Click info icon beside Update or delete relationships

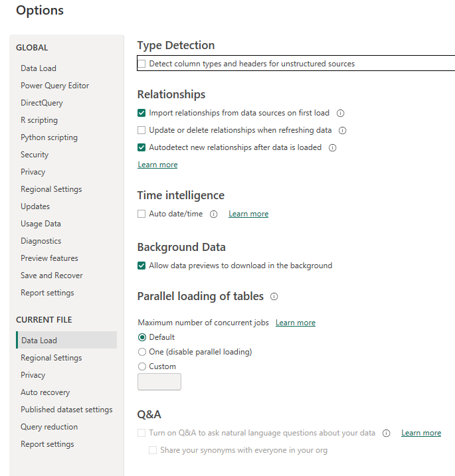tap(342, 131)
